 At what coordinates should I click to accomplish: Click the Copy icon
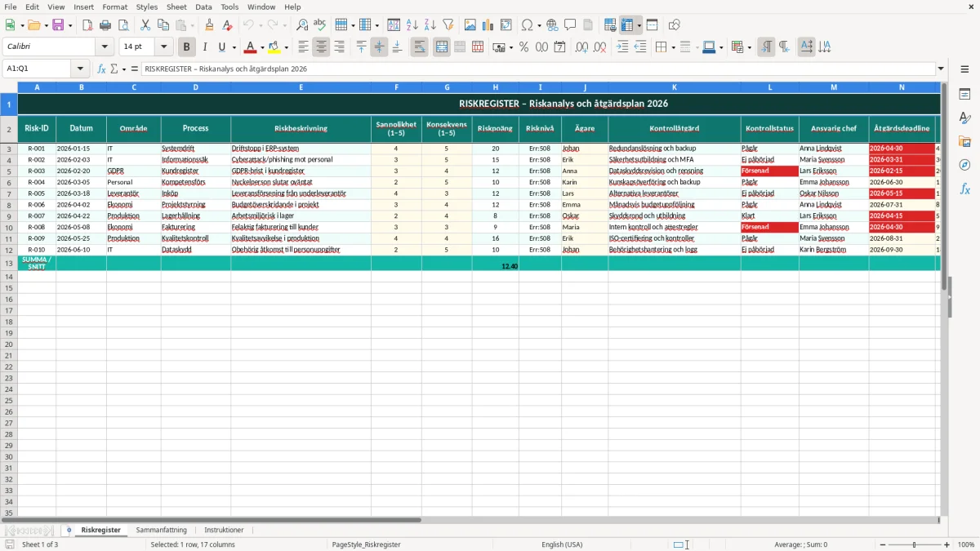pos(163,25)
